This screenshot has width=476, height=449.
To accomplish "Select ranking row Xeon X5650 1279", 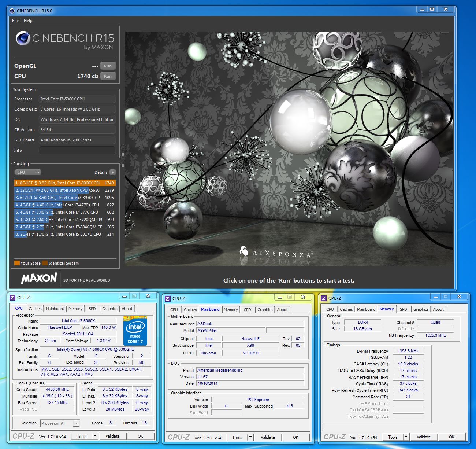I will click(65, 190).
